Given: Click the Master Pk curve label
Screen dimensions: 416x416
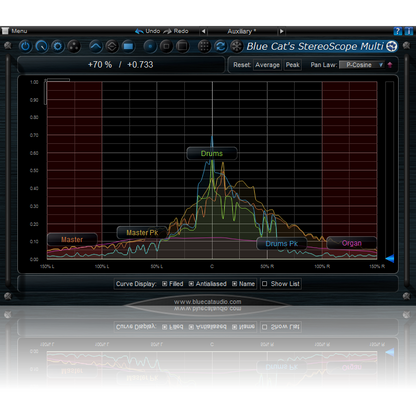Looking at the screenshot, I should tap(142, 233).
